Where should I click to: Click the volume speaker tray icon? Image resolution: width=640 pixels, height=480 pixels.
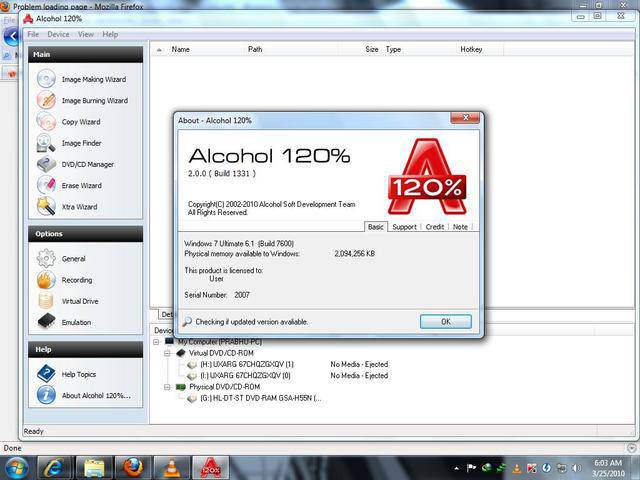pyautogui.click(x=577, y=468)
